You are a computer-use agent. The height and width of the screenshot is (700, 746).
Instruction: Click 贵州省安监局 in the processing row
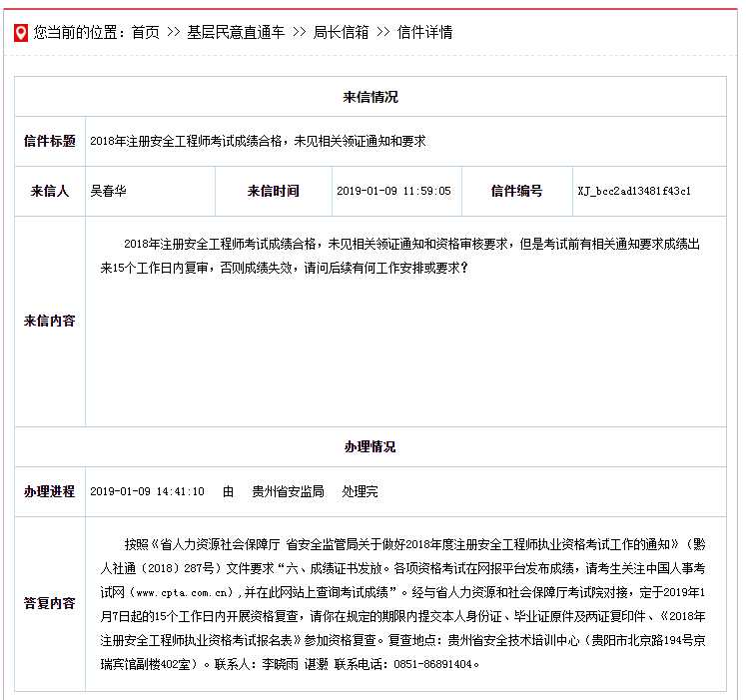pos(288,491)
